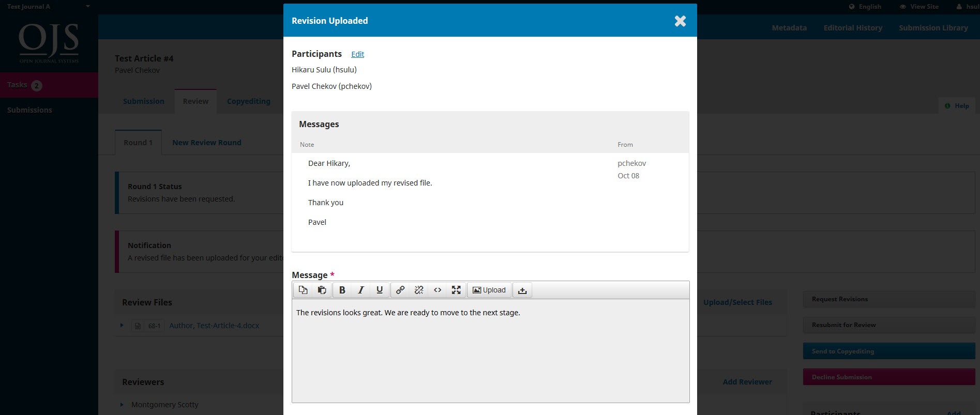Toggle fullscreen mode for the editor
The width and height of the screenshot is (980, 415).
coord(456,290)
